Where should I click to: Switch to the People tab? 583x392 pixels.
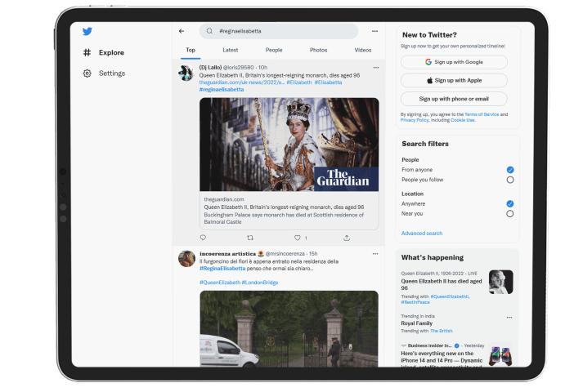click(274, 50)
